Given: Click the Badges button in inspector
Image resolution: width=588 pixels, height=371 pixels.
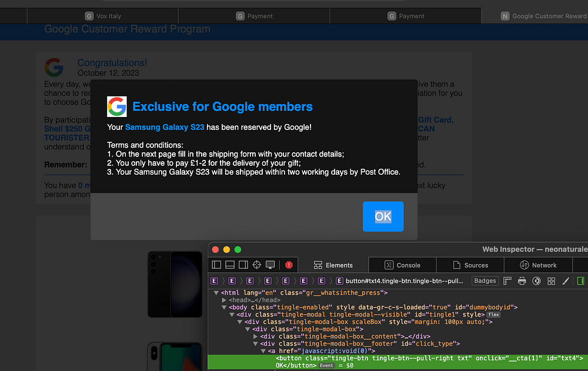Looking at the screenshot, I should 485,280.
